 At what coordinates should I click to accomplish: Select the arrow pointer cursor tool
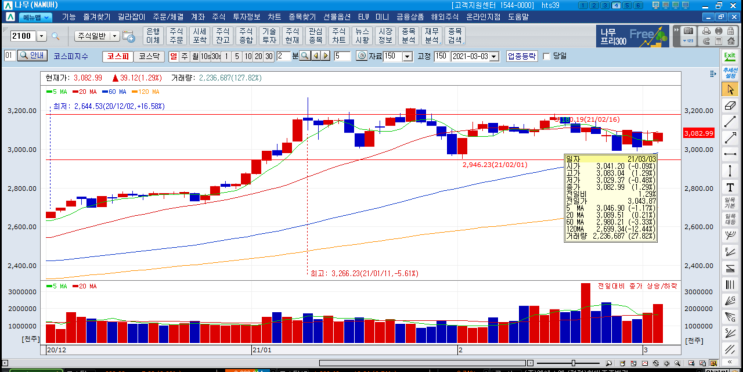coord(729,89)
